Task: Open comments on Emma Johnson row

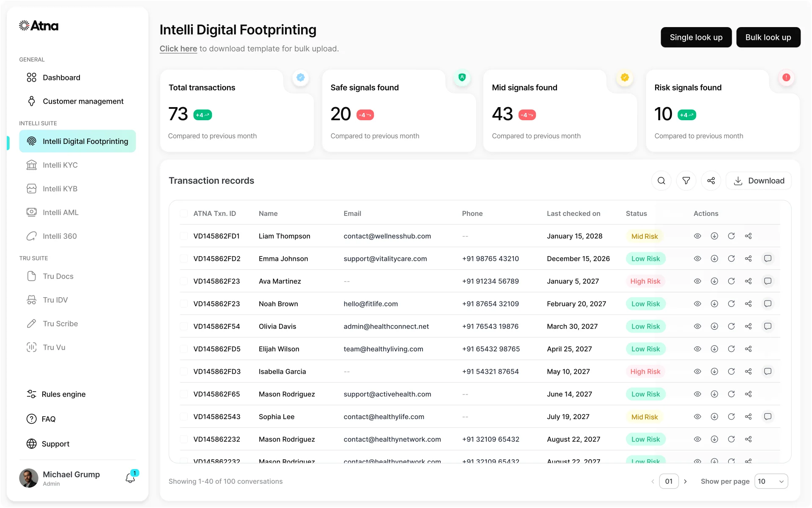Action: [768, 258]
